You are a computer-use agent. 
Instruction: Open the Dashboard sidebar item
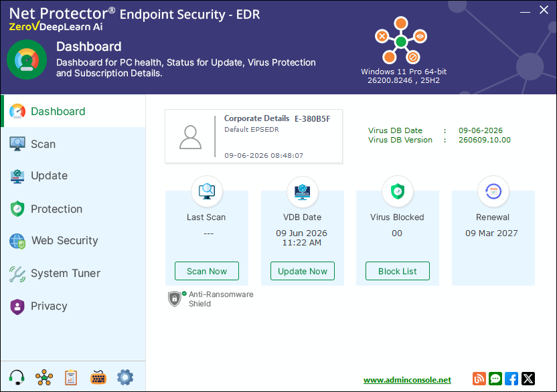74,111
